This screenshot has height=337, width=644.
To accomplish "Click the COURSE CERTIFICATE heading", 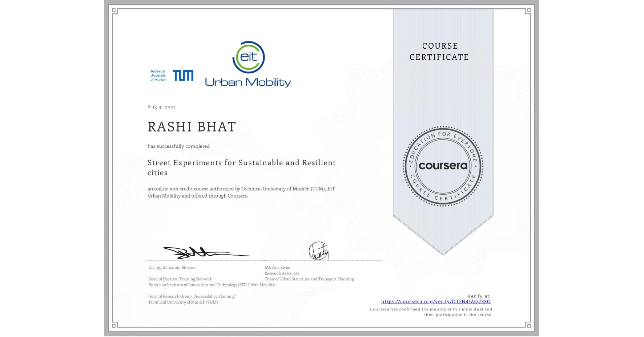I will [x=439, y=52].
